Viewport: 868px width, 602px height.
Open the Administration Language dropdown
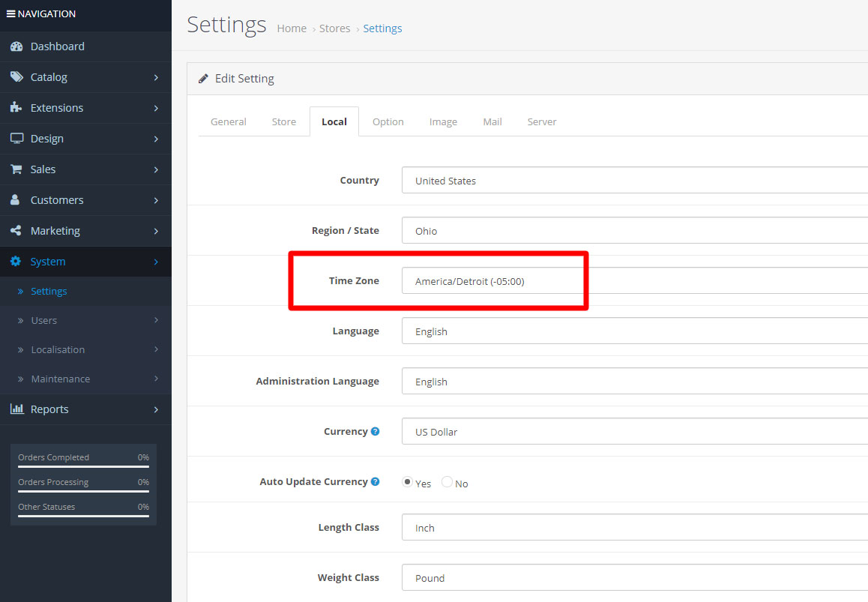point(634,382)
